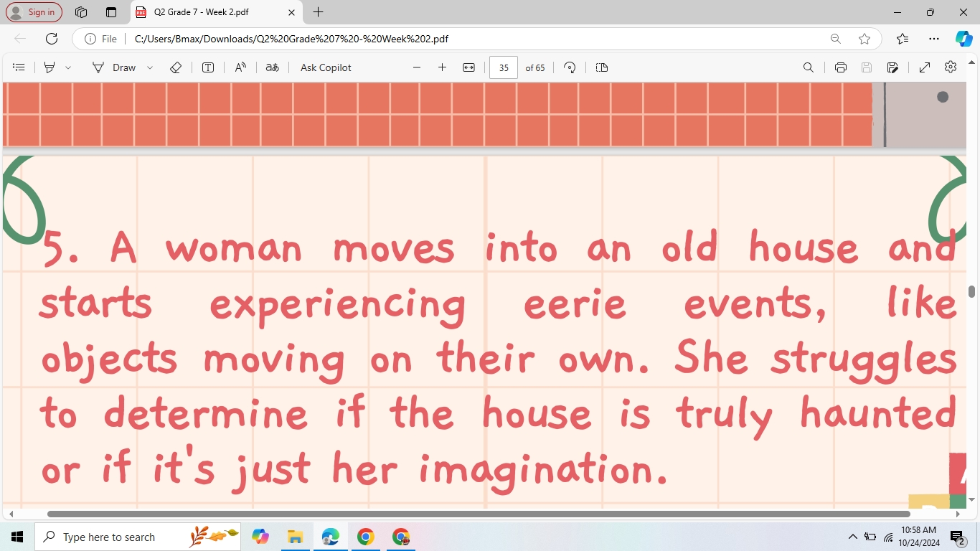Viewport: 980px width, 551px height.
Task: Open a new browser tab
Action: coord(319,12)
